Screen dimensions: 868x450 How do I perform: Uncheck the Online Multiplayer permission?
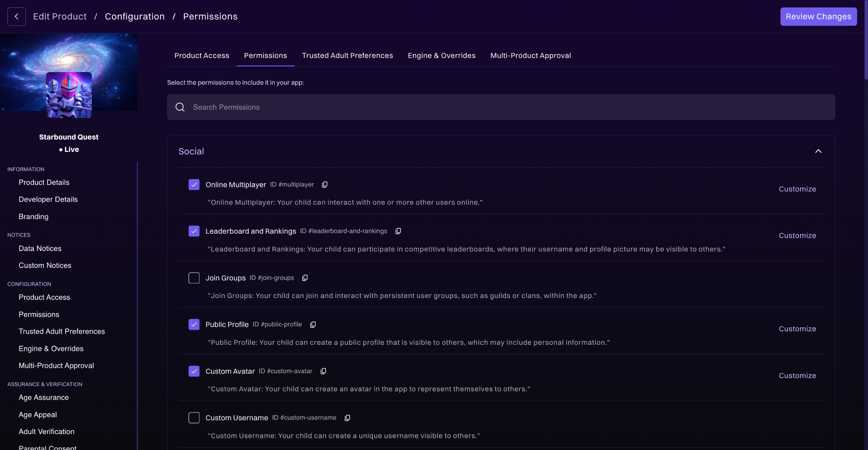tap(194, 184)
